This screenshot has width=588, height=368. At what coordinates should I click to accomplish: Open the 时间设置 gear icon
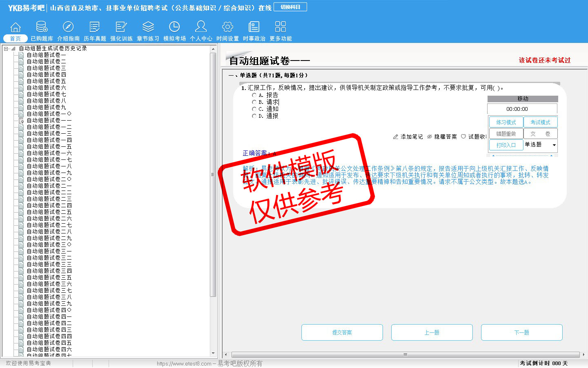coord(227,27)
